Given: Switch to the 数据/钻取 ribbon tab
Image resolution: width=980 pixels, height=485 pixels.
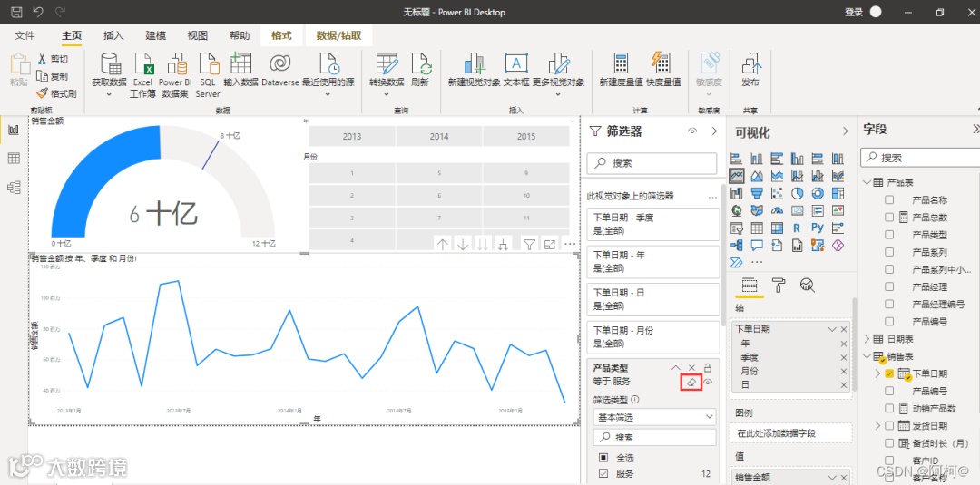Looking at the screenshot, I should 338,35.
